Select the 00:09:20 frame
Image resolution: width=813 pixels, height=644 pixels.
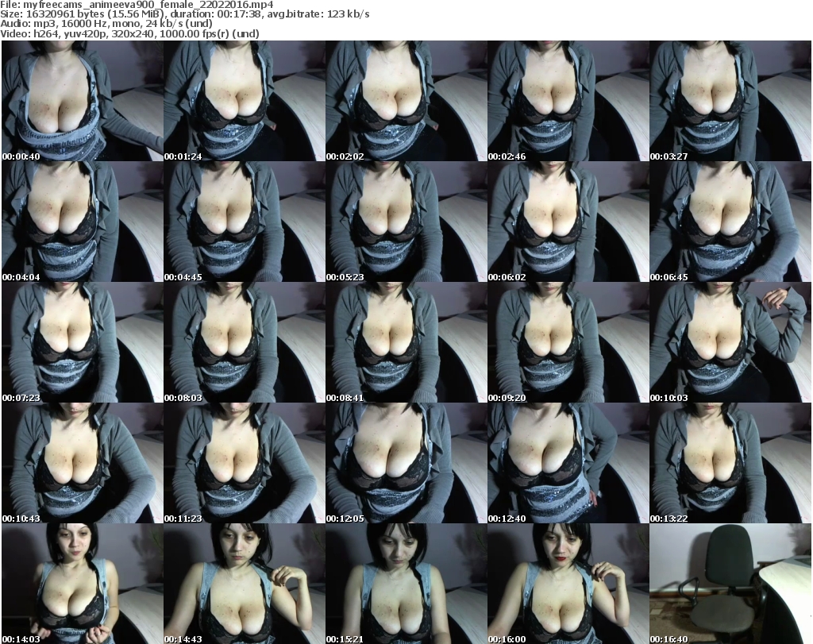tap(568, 342)
